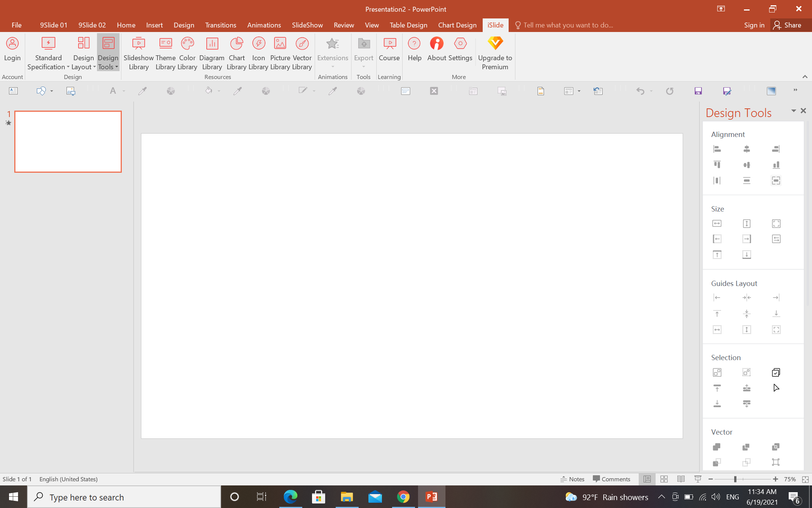Viewport: 812px width, 508px height.
Task: Click the Align Center horizontally icon
Action: (747, 149)
